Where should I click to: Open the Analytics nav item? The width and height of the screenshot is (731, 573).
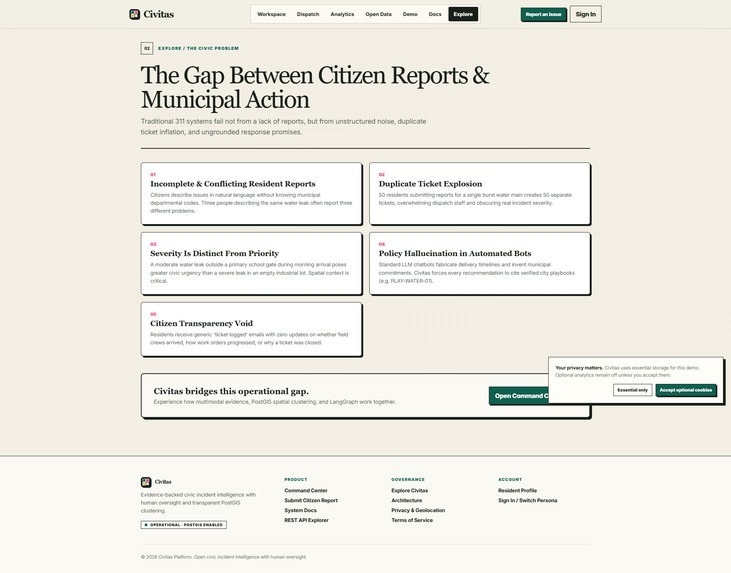tap(342, 14)
